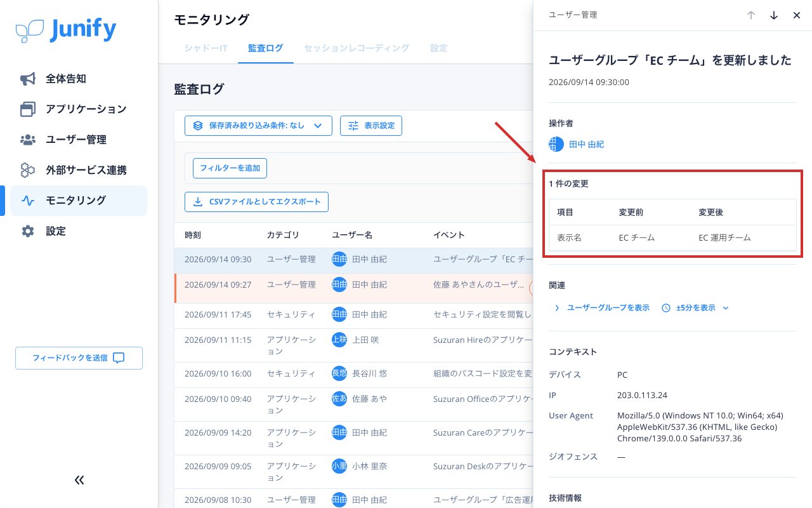This screenshot has width=812, height=508.
Task: Expand ±5分を表示 dropdown
Action: pyautogui.click(x=695, y=308)
